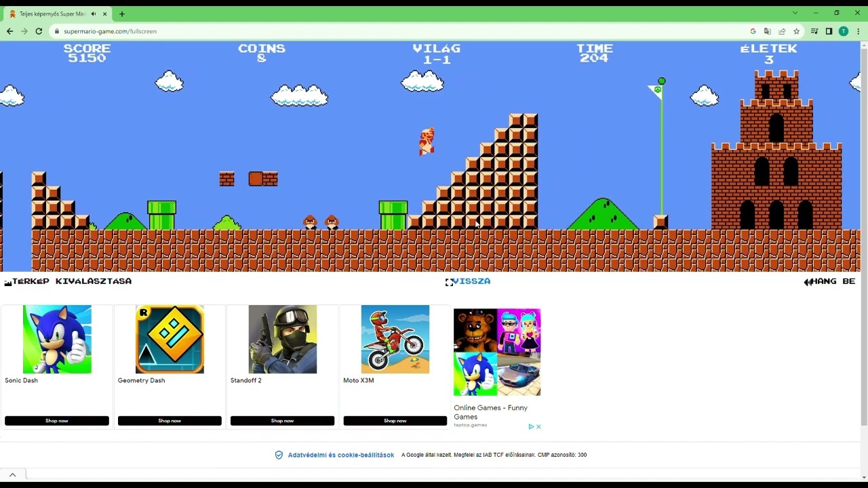Show the browser side panel
Image resolution: width=868 pixels, height=488 pixels.
[x=829, y=31]
